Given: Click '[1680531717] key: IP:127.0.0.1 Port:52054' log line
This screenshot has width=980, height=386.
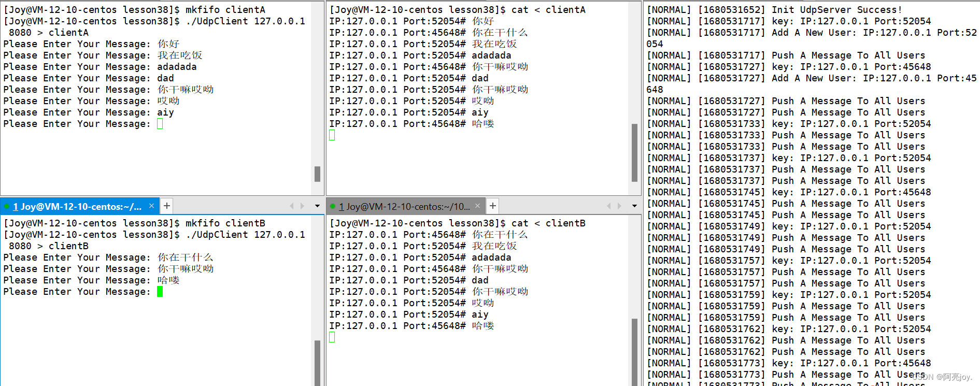Looking at the screenshot, I should pyautogui.click(x=789, y=21).
